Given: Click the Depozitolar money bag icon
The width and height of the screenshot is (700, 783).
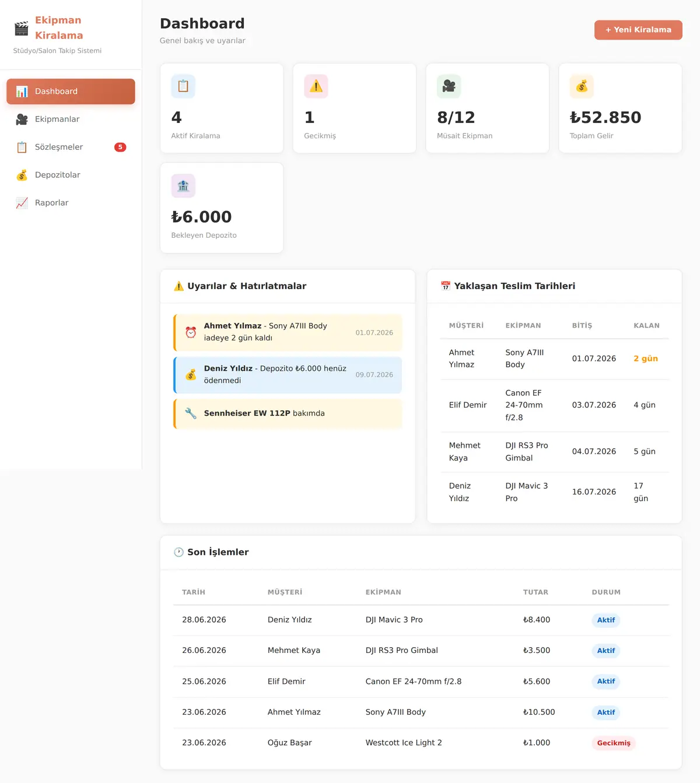Looking at the screenshot, I should coord(22,175).
